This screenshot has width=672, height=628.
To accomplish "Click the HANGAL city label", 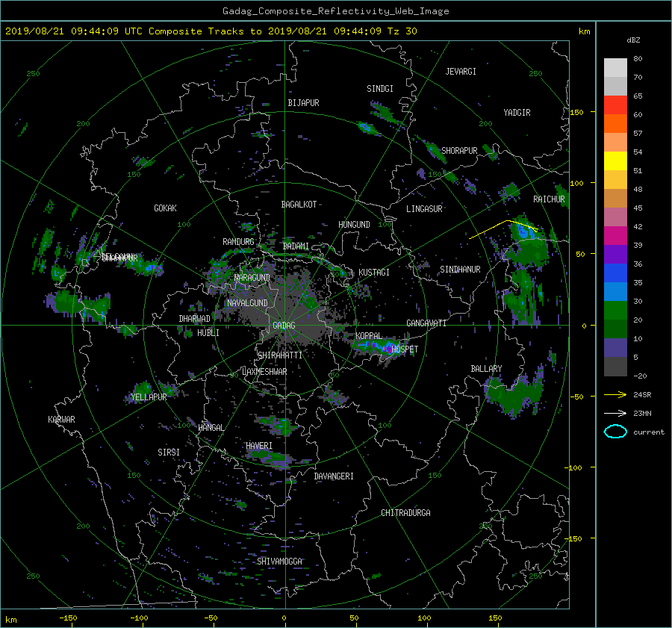I will (x=211, y=428).
